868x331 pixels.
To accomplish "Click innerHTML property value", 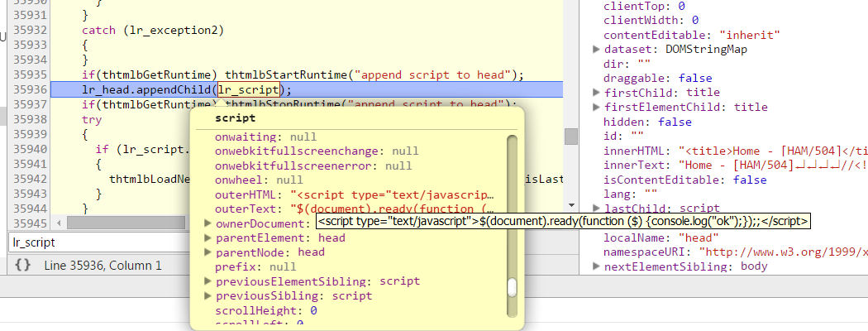I will (773, 151).
